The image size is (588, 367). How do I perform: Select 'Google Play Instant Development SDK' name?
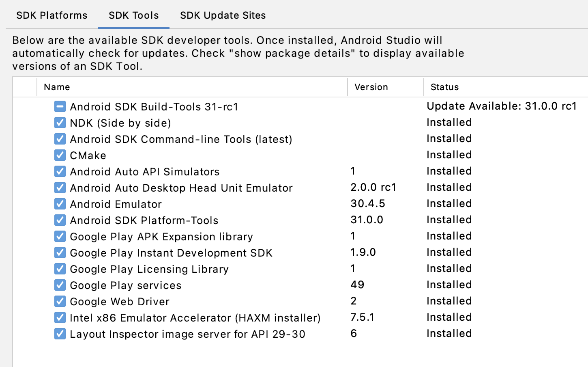click(x=171, y=253)
